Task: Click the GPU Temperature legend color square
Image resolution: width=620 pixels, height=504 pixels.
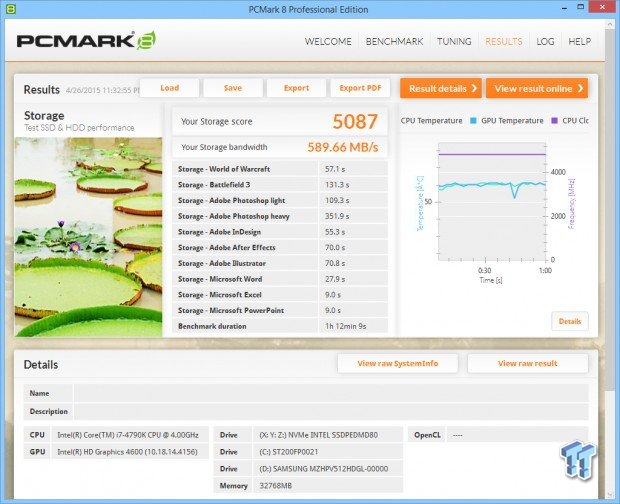Action: point(473,121)
